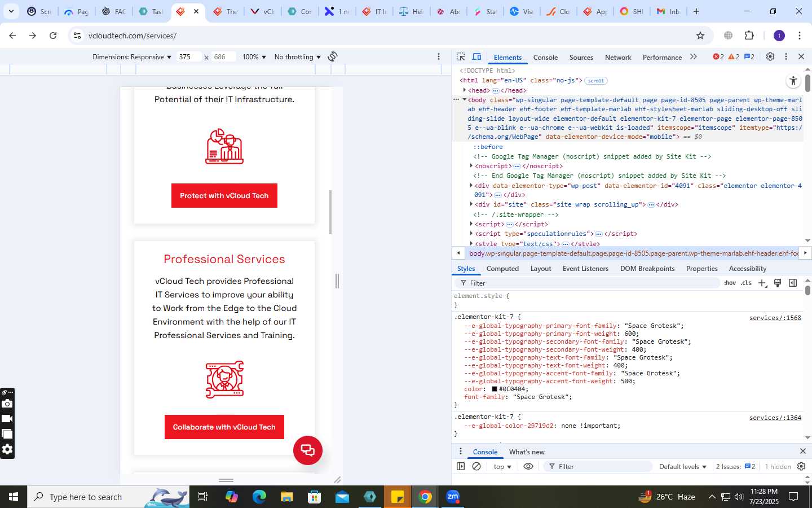Click the viewport height 686 field
The image size is (812, 508).
click(223, 57)
